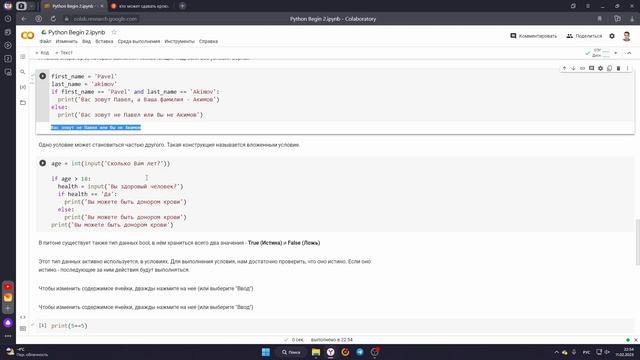Add a new code cell with Код

click(42, 53)
